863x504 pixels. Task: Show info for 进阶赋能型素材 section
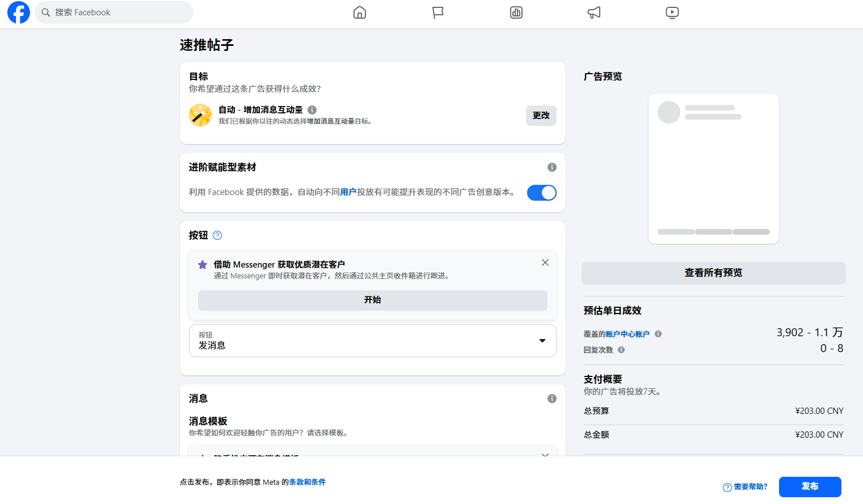tap(552, 167)
